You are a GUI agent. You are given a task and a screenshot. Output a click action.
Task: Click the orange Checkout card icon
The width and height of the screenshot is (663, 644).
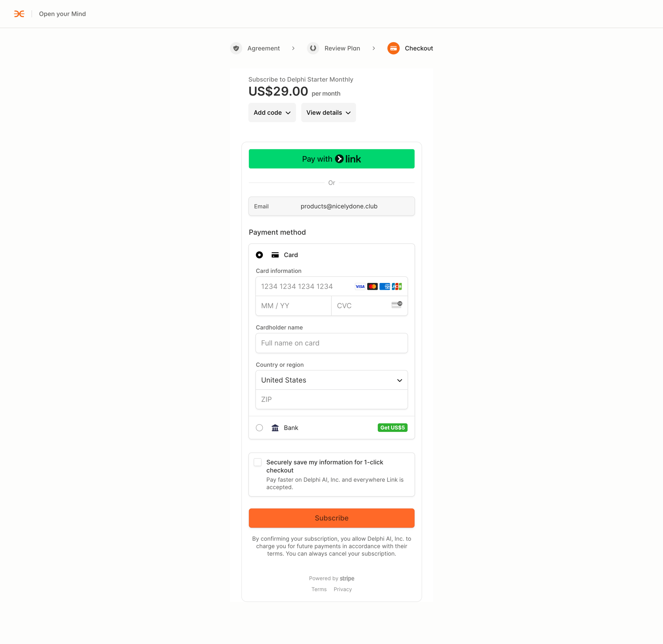394,48
